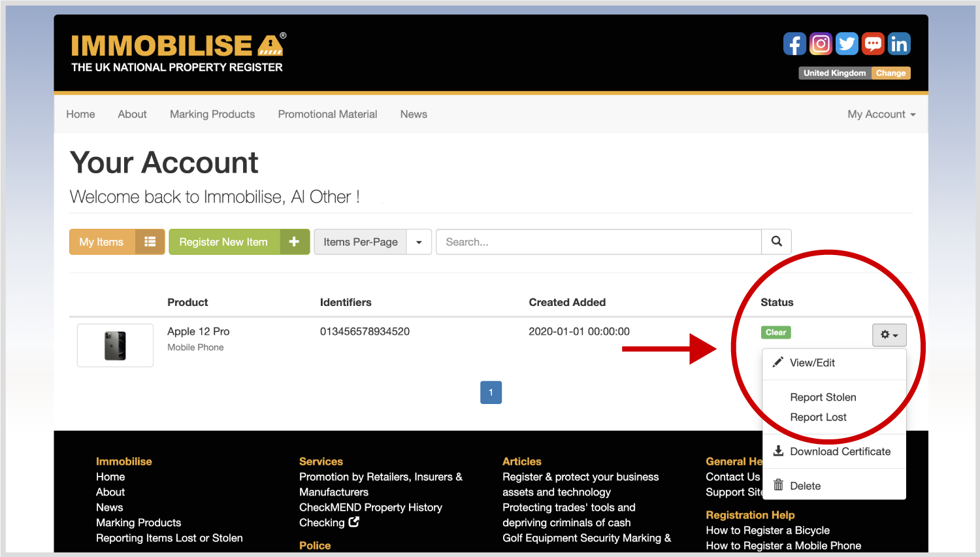Click the external link icon after Checking

pyautogui.click(x=354, y=522)
